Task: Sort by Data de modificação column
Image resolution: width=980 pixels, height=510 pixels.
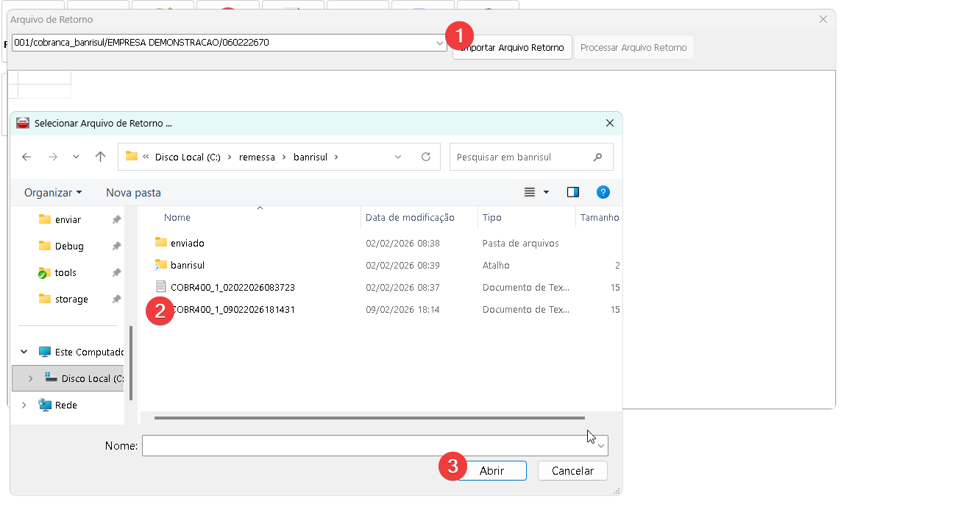Action: click(410, 217)
